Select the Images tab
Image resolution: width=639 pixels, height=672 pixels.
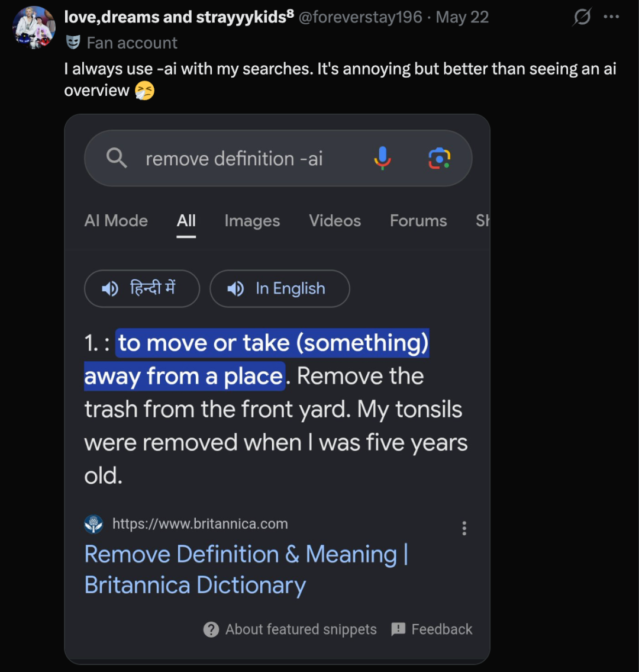pos(252,221)
